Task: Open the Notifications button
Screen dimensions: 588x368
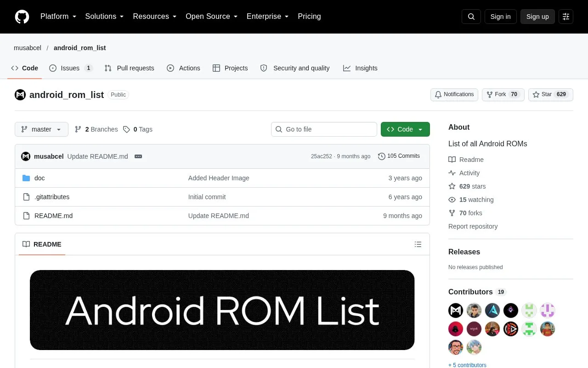Action: pyautogui.click(x=454, y=95)
